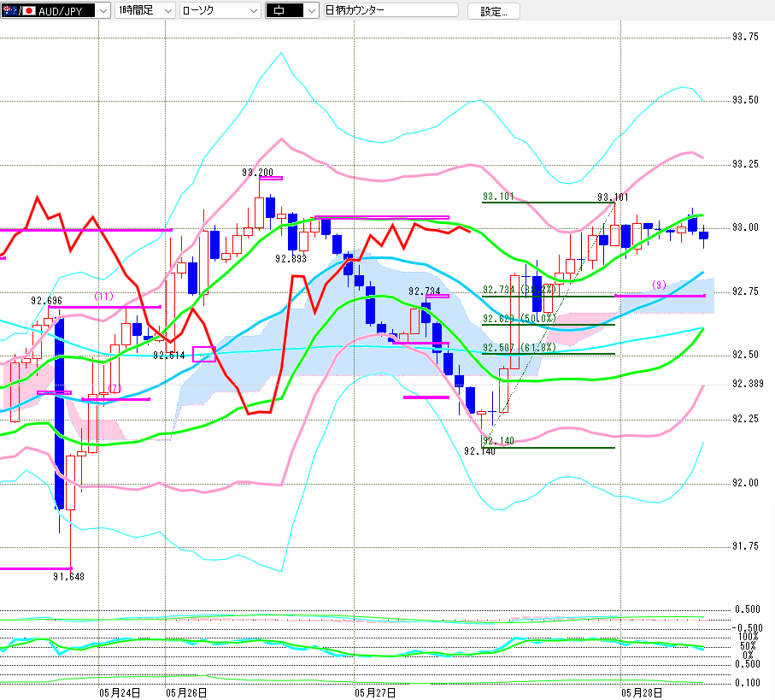The height and width of the screenshot is (700, 775).
Task: Click the 92.389 current price axis value
Action: coord(748,384)
